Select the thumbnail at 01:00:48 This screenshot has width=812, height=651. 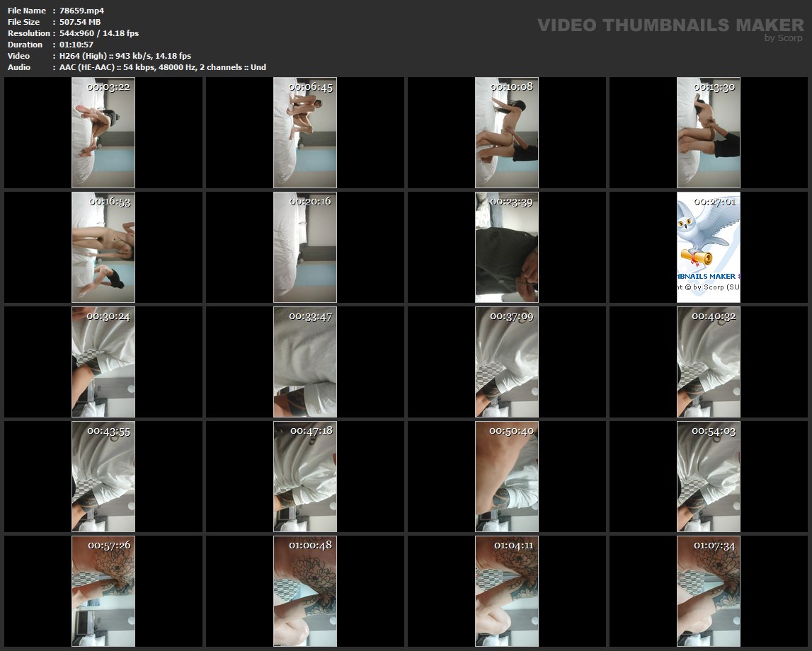tap(305, 591)
